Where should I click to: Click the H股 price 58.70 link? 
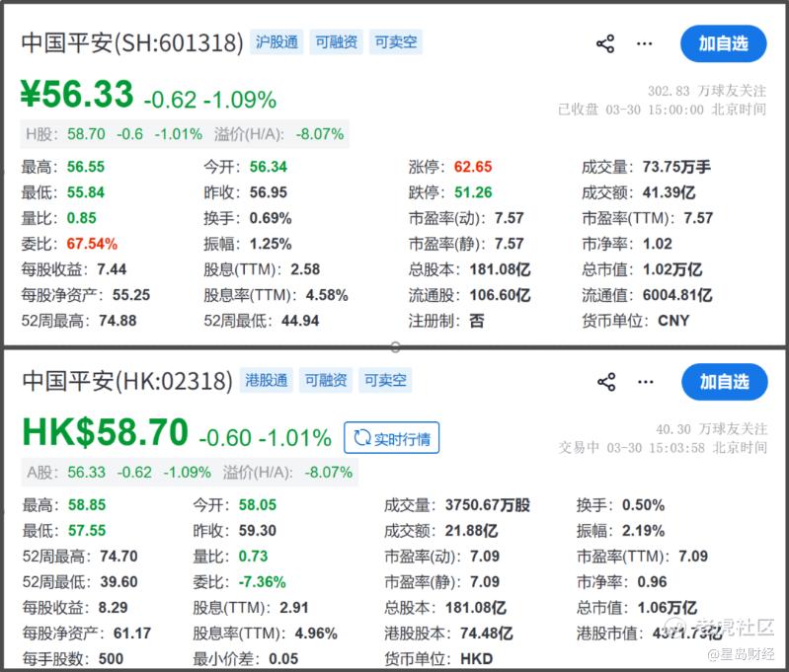tap(86, 134)
